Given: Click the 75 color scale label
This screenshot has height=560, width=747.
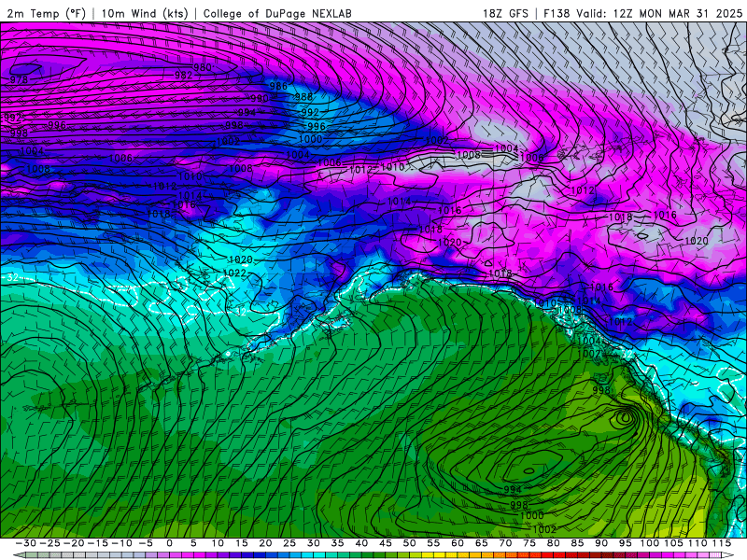Looking at the screenshot, I should [x=529, y=543].
